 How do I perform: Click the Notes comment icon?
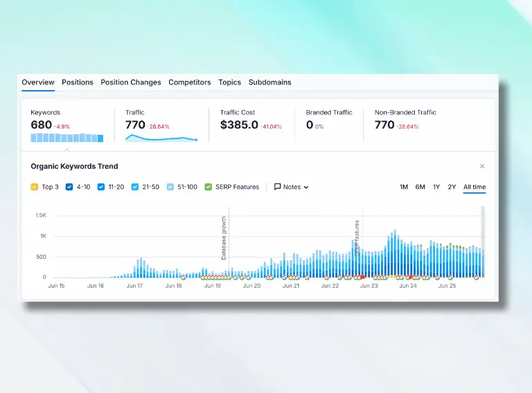(x=277, y=187)
